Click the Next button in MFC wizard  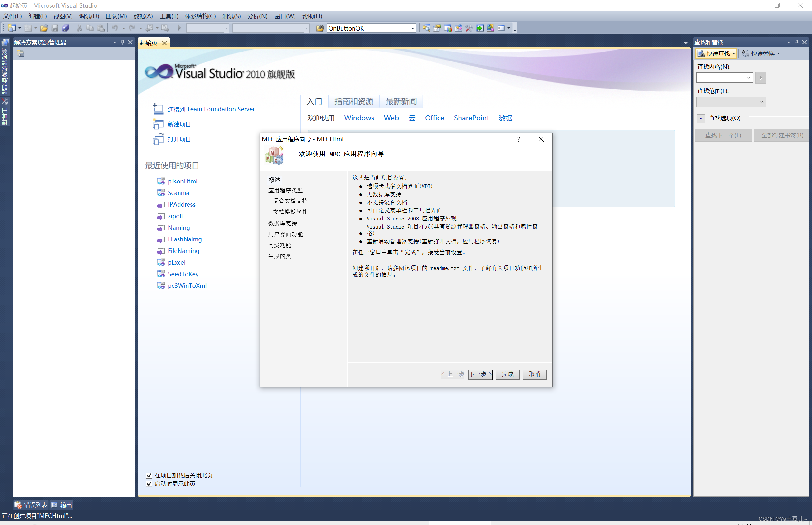480,374
